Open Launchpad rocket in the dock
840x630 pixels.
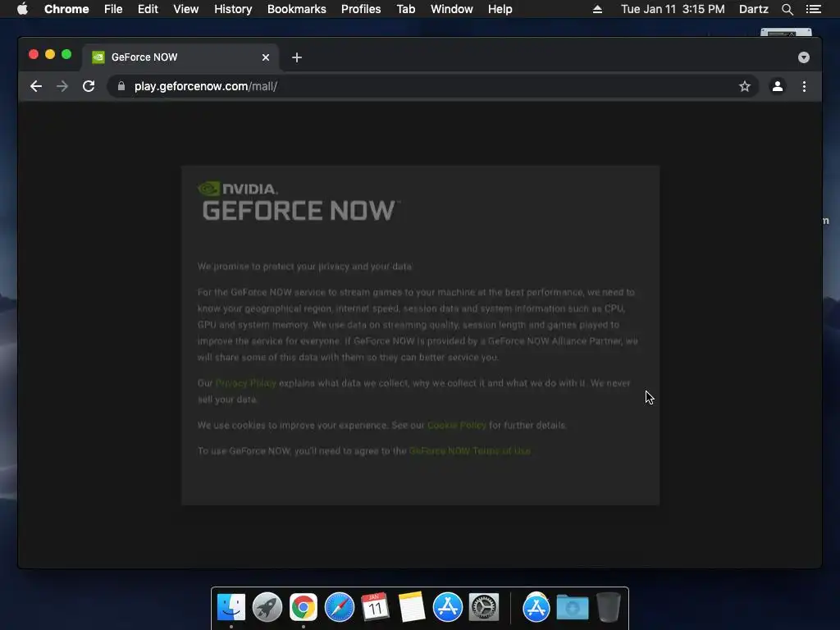[267, 608]
